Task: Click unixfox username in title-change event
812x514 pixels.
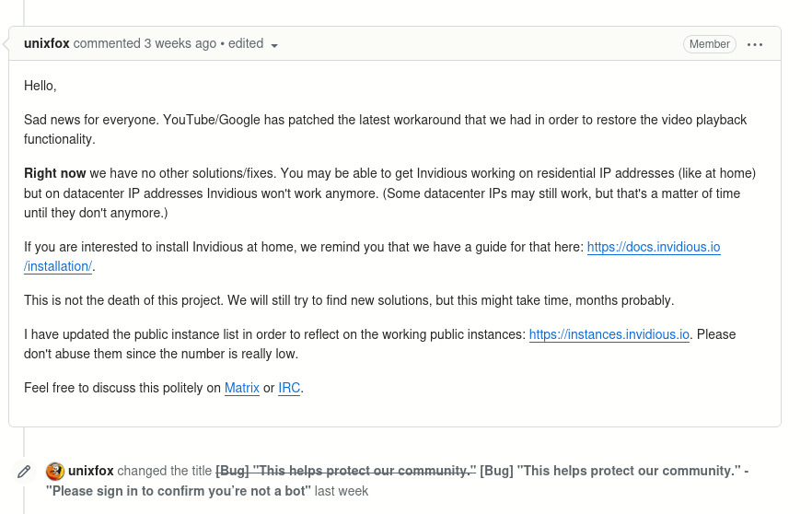Action: [91, 471]
